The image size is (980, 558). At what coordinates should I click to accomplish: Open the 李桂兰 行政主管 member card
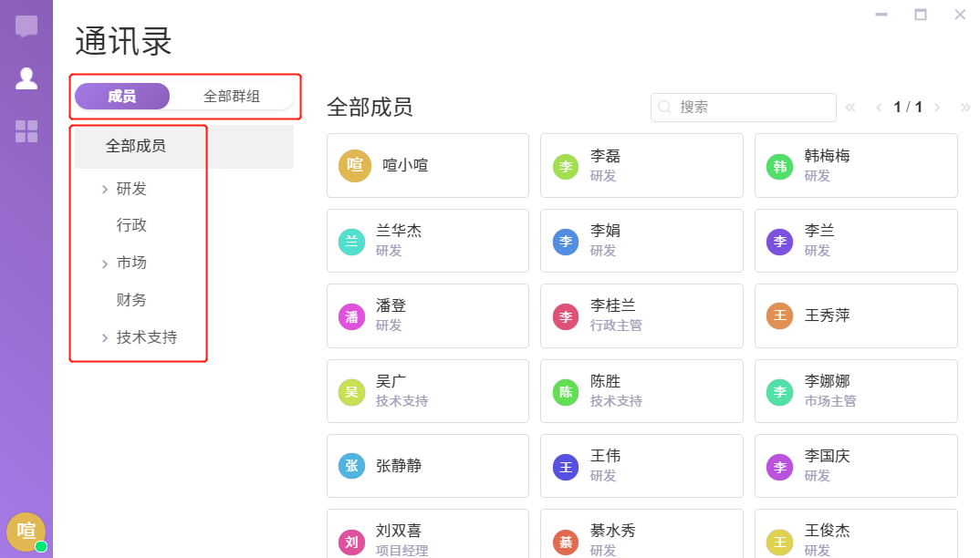click(641, 315)
